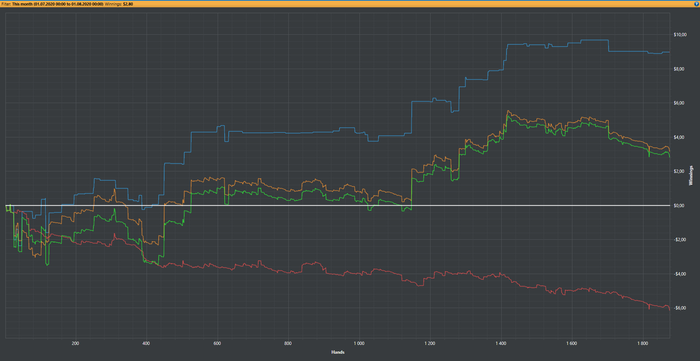This screenshot has width=700, height=361.
Task: Click the 800 hands axis label
Action: [288, 344]
